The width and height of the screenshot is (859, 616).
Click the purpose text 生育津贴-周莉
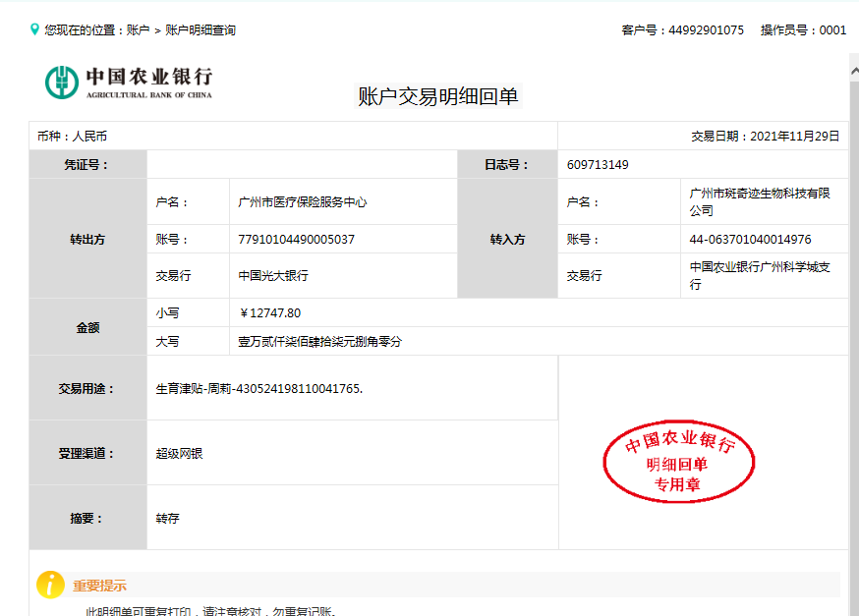[194, 389]
